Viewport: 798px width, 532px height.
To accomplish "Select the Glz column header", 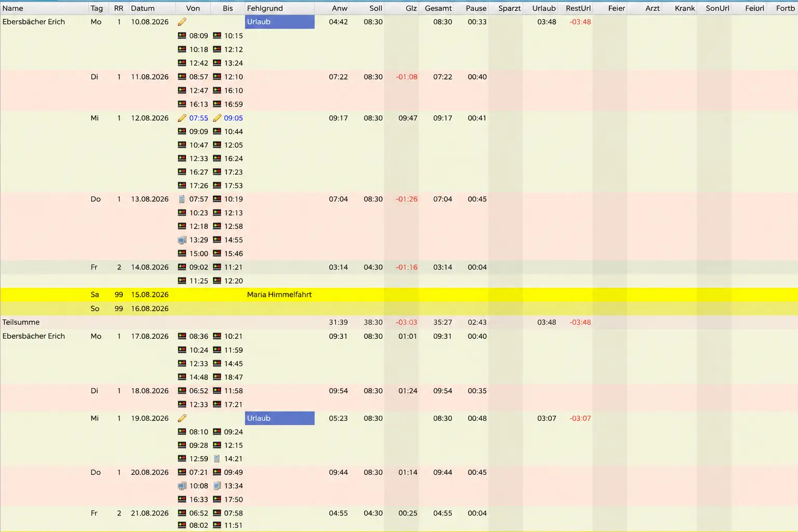I will tap(402, 8).
